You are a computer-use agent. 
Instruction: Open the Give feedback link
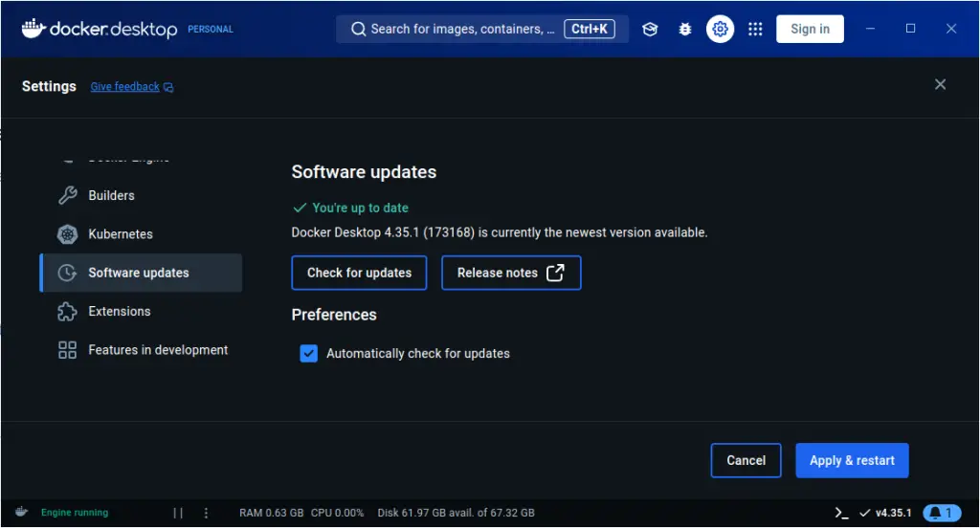(125, 87)
